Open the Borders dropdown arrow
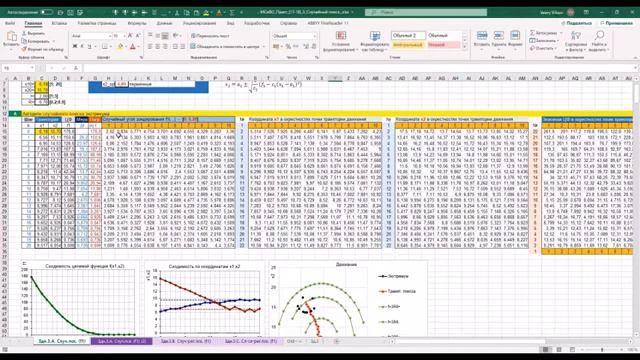 [x=111, y=47]
